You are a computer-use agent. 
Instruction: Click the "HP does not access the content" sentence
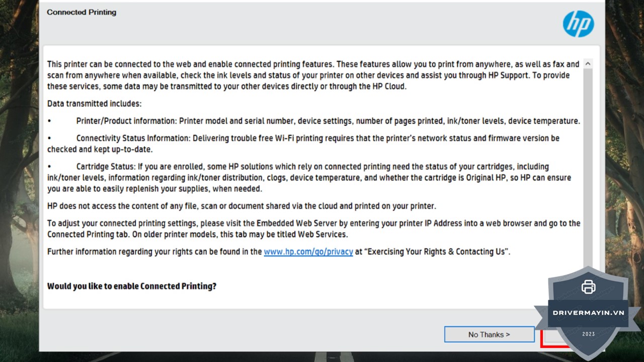[x=242, y=206]
